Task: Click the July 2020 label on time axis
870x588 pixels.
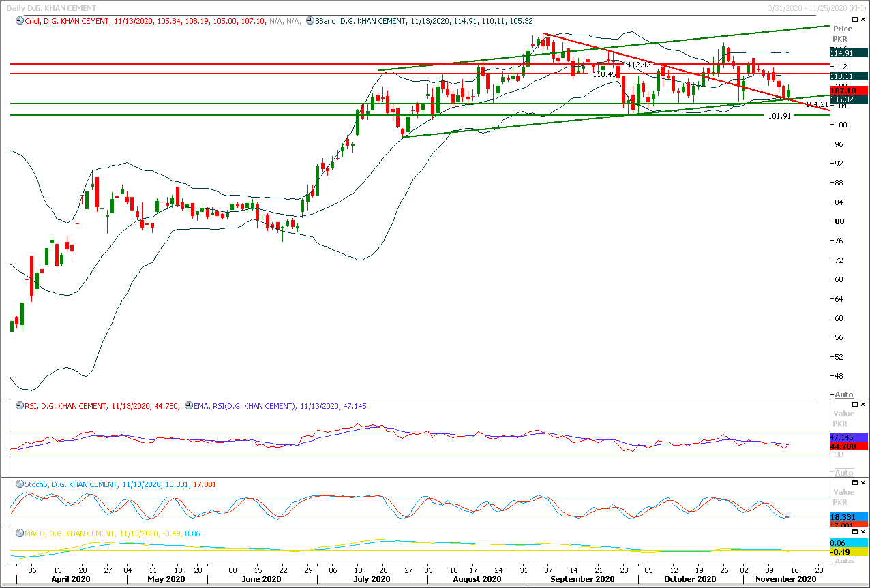Action: pos(372,579)
